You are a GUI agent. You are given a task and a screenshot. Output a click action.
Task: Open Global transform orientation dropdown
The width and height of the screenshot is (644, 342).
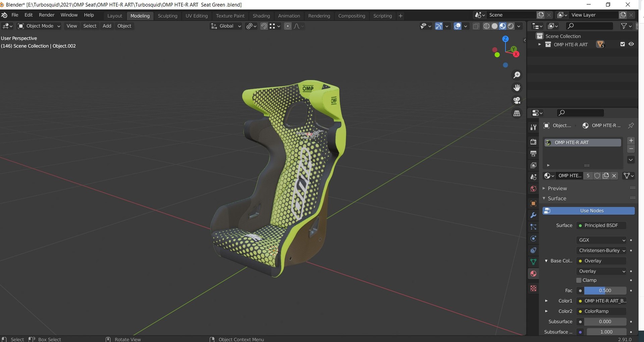(226, 26)
